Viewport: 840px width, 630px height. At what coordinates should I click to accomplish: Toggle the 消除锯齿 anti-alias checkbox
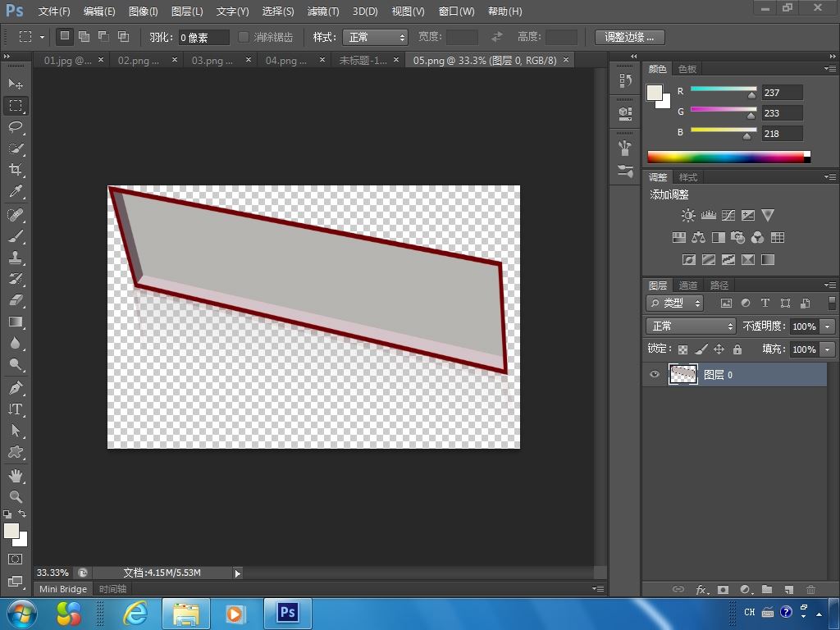click(244, 37)
